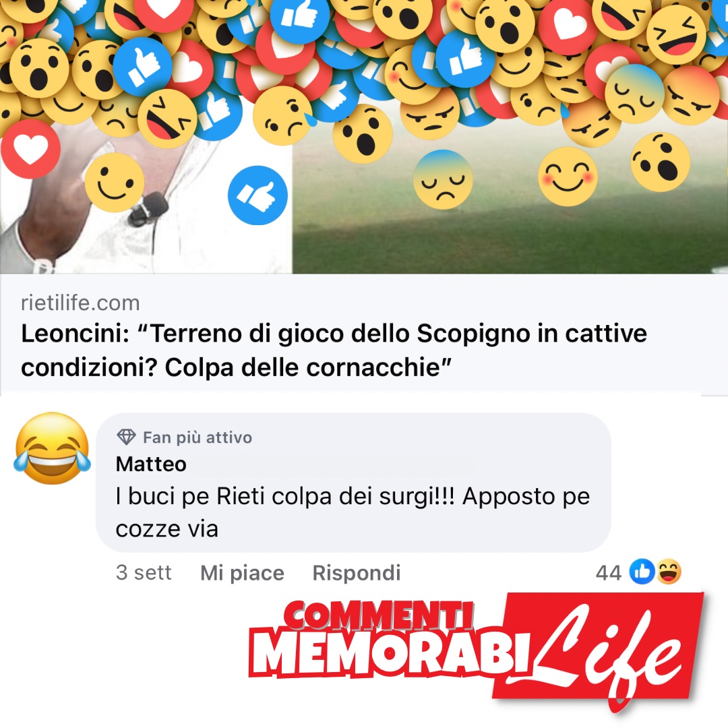Click the red heart bubble at left edge
728x728 pixels.
[30, 149]
